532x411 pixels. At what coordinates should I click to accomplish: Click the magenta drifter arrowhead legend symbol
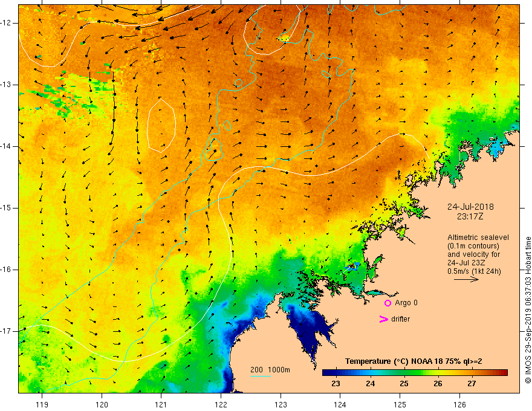[384, 319]
